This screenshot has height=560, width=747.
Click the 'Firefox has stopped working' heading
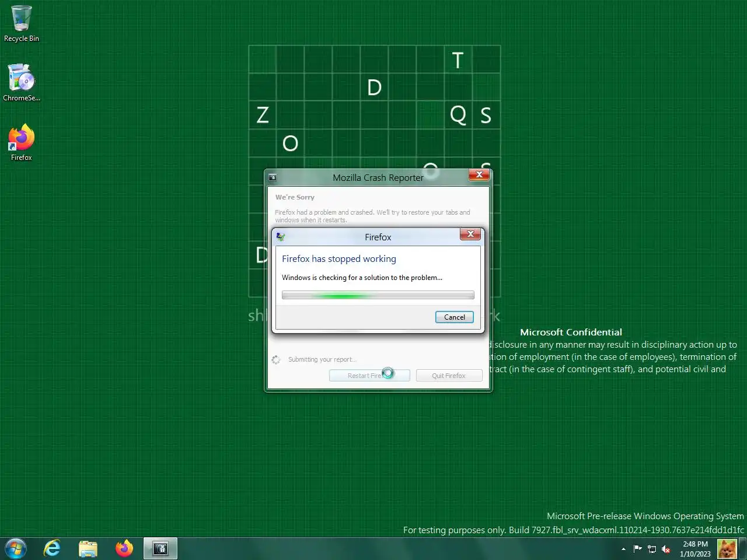pos(339,258)
